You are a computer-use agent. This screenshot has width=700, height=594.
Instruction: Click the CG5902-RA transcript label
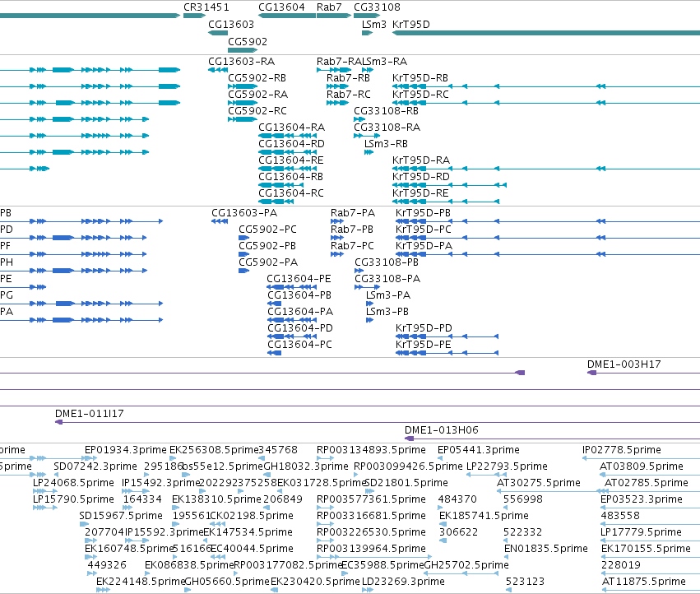(258, 95)
